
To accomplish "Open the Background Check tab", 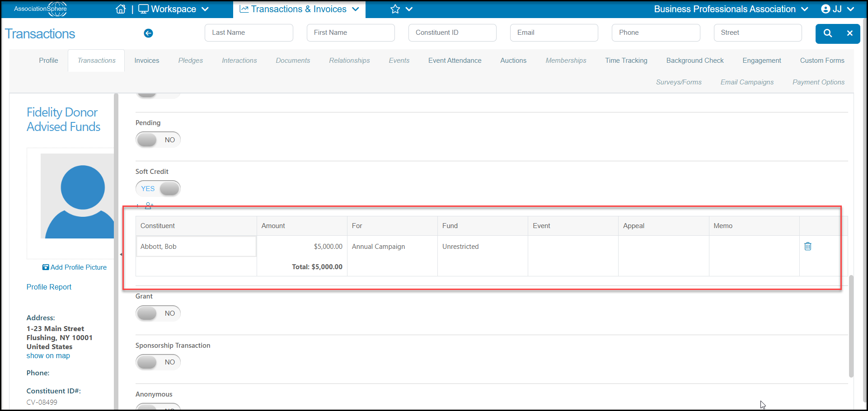I will coord(694,61).
